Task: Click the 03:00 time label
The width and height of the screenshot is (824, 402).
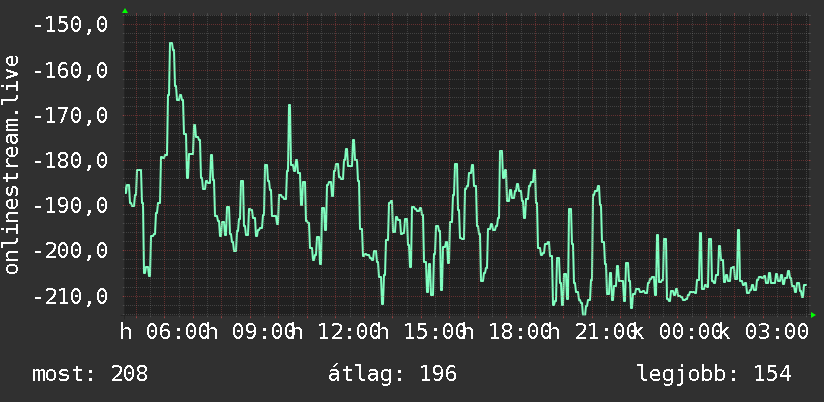Action: click(x=777, y=332)
